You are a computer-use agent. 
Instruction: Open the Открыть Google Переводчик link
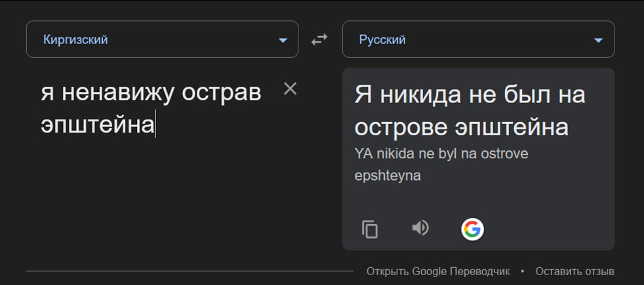tap(438, 271)
